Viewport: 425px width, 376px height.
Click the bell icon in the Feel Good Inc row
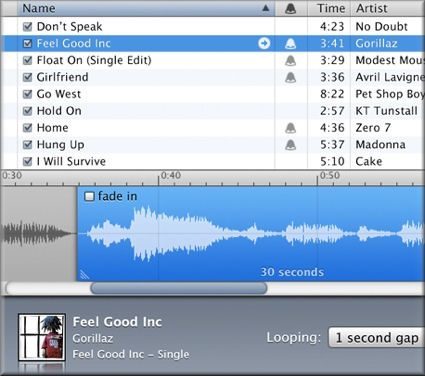click(291, 43)
